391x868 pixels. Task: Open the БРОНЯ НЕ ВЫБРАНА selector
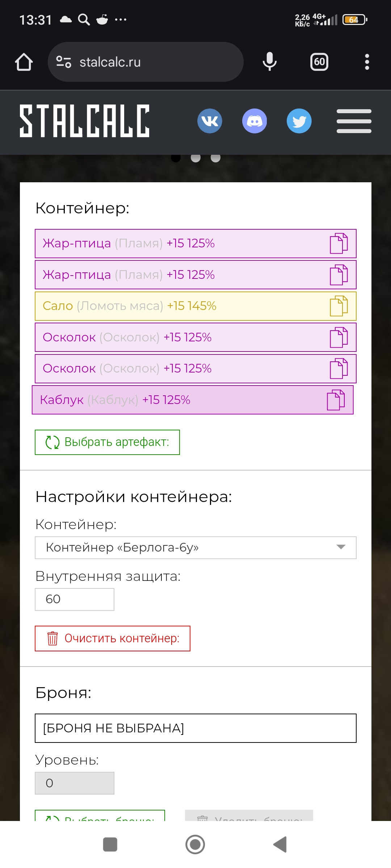[195, 728]
